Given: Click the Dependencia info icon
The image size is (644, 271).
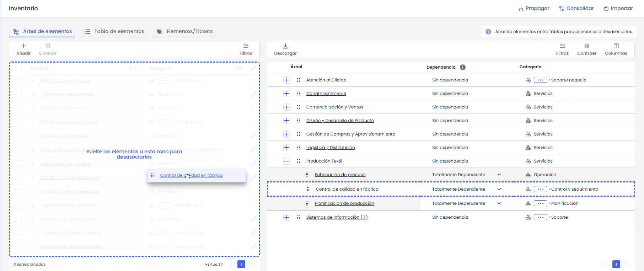Looking at the screenshot, I should pos(463,67).
